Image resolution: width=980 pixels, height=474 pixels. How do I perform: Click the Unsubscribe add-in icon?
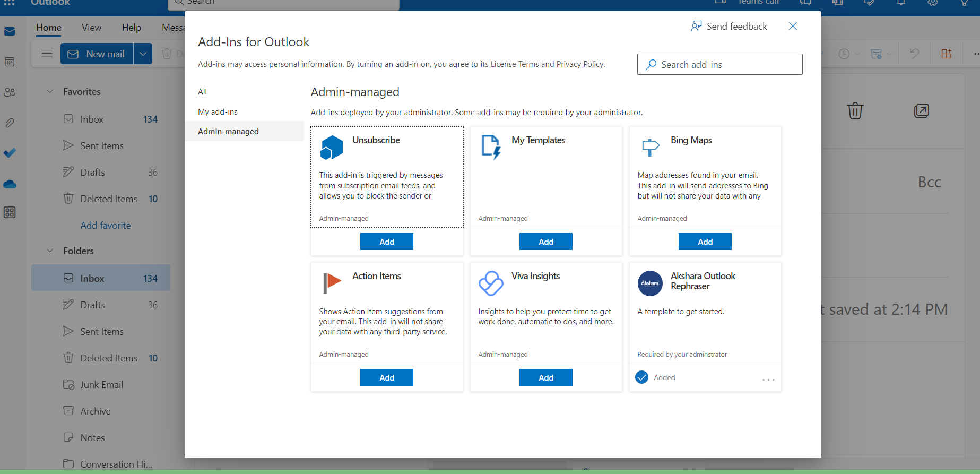pos(332,147)
